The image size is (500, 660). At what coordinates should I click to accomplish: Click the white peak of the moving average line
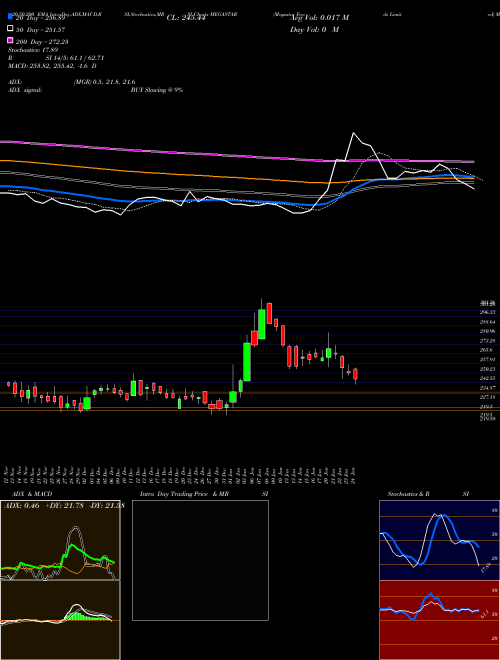353,133
